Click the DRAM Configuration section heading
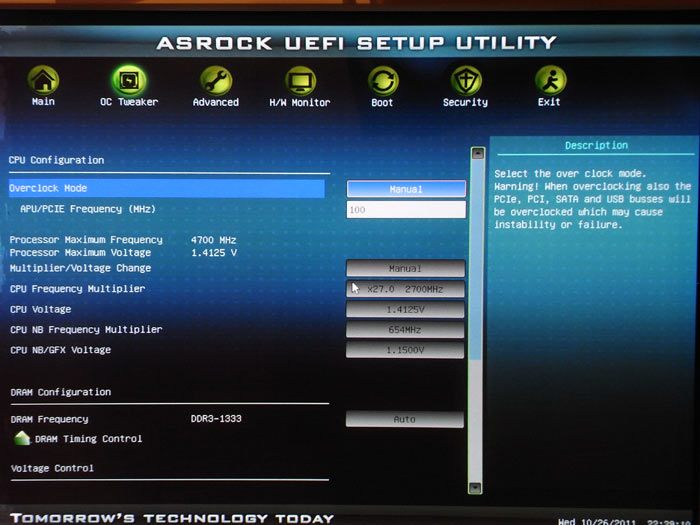The height and width of the screenshot is (525, 700). 61,392
